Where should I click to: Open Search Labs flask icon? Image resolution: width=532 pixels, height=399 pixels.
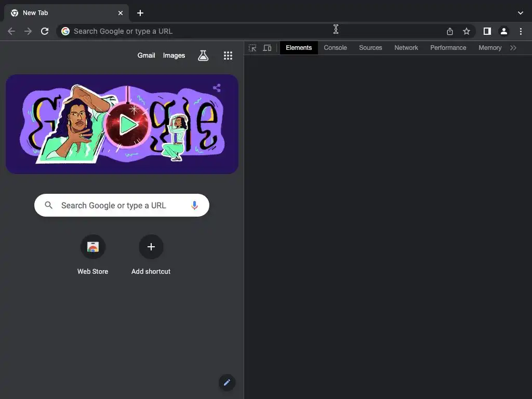pyautogui.click(x=203, y=56)
